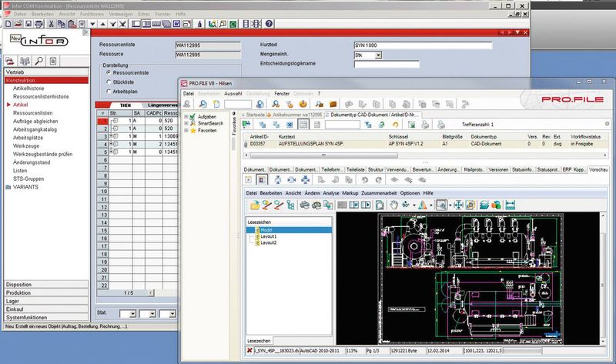The image size is (616, 364).
Task: Click the Kurztext field containing SYN 1000
Action: coord(423,45)
